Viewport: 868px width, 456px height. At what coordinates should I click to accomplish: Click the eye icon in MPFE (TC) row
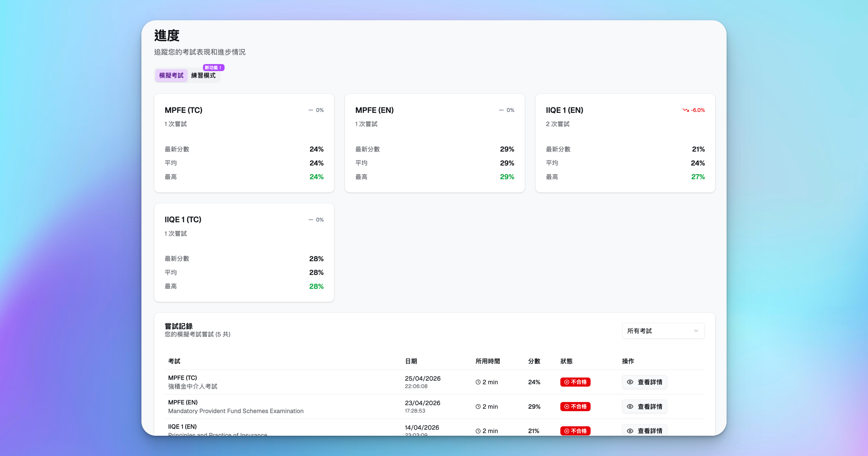click(630, 382)
